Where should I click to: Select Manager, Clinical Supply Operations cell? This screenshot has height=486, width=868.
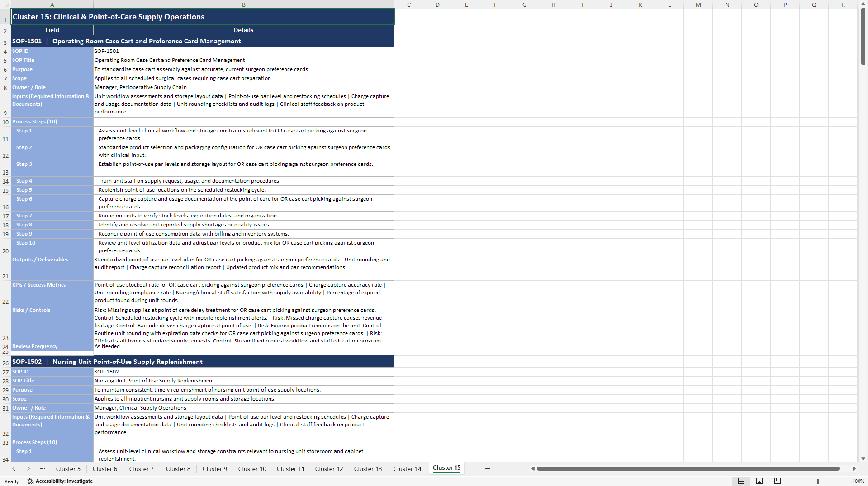click(244, 408)
